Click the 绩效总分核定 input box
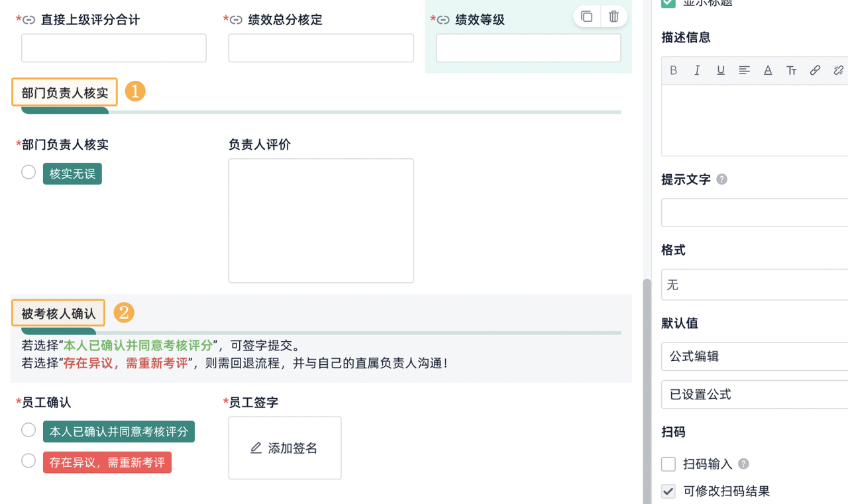 [x=321, y=48]
